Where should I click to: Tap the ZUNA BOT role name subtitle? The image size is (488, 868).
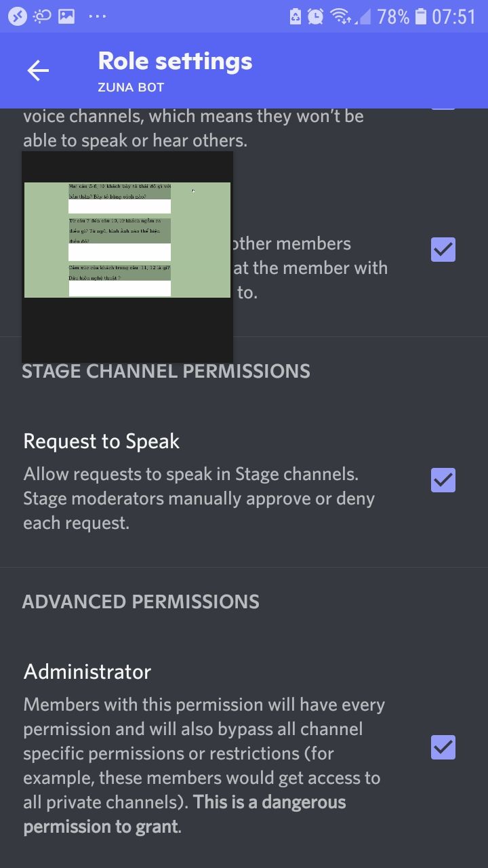click(x=131, y=87)
